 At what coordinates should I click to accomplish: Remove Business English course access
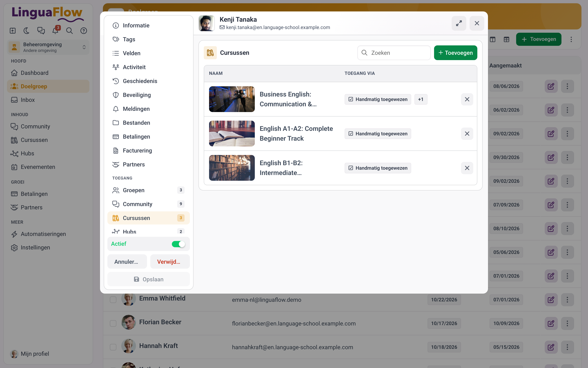coord(467,99)
